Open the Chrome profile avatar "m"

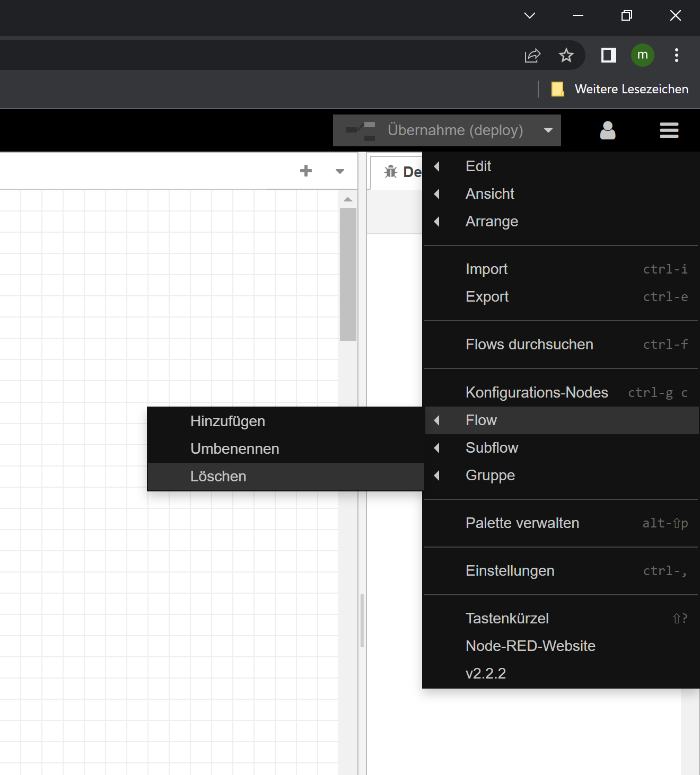tap(643, 55)
